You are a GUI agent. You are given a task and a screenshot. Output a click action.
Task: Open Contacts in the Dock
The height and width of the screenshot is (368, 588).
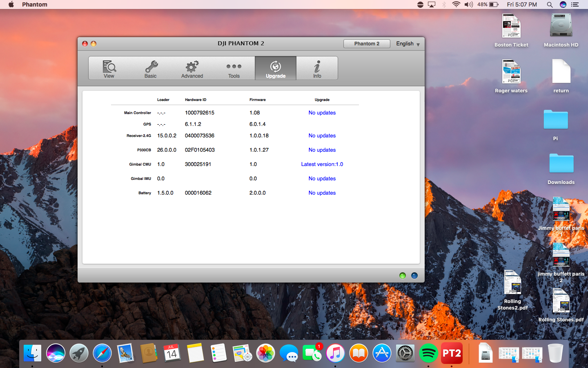click(149, 353)
